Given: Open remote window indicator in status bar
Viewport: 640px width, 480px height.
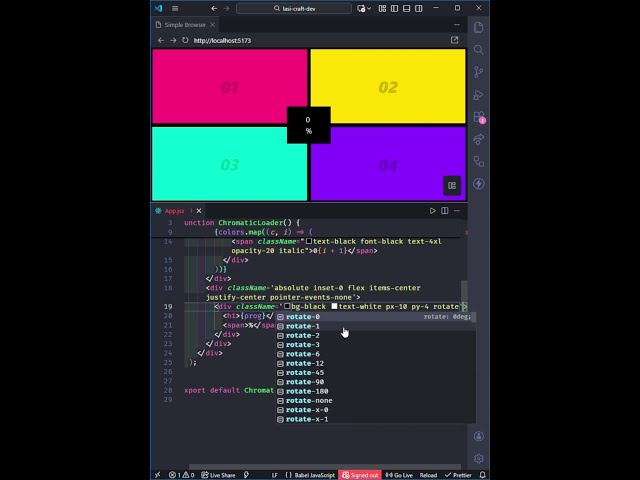Looking at the screenshot, I should point(158,475).
